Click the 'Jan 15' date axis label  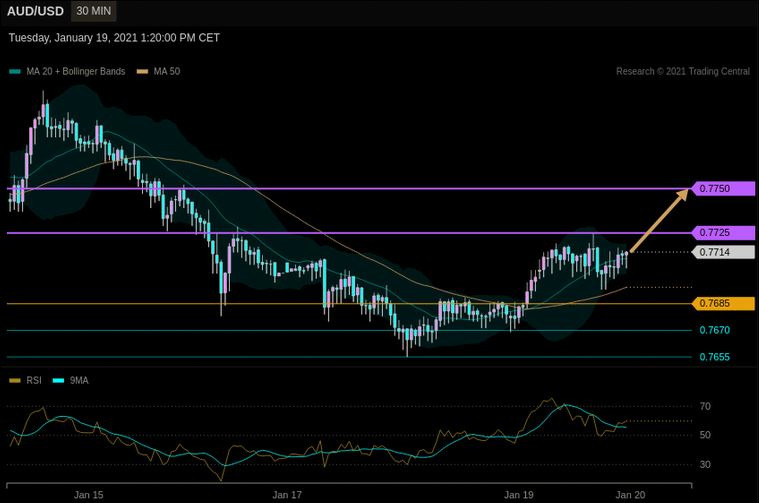point(89,495)
